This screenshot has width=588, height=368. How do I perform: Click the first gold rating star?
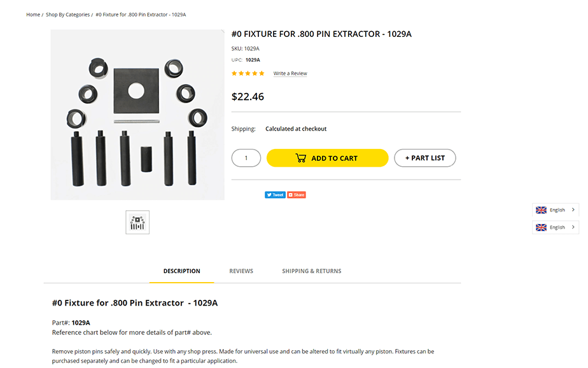[x=234, y=74]
